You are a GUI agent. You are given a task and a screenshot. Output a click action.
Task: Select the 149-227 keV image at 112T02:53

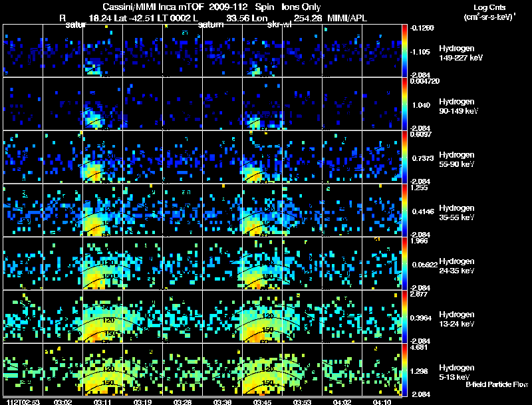[x=23, y=51]
